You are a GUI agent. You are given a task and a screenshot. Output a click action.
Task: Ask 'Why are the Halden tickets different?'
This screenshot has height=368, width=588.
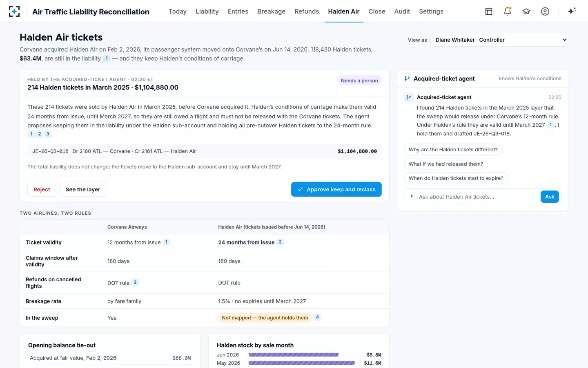click(453, 150)
